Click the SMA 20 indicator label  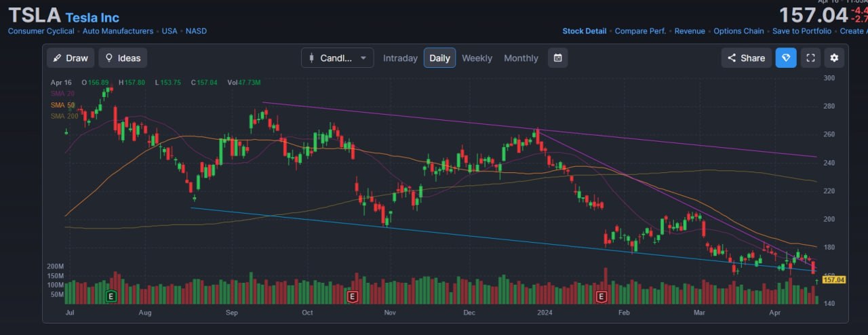[62, 94]
